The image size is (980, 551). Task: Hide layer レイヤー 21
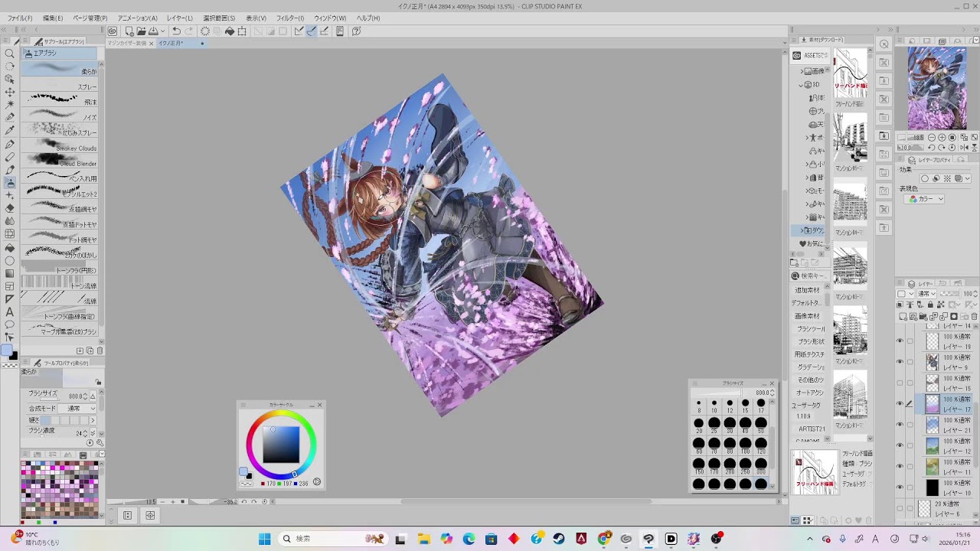click(x=900, y=425)
